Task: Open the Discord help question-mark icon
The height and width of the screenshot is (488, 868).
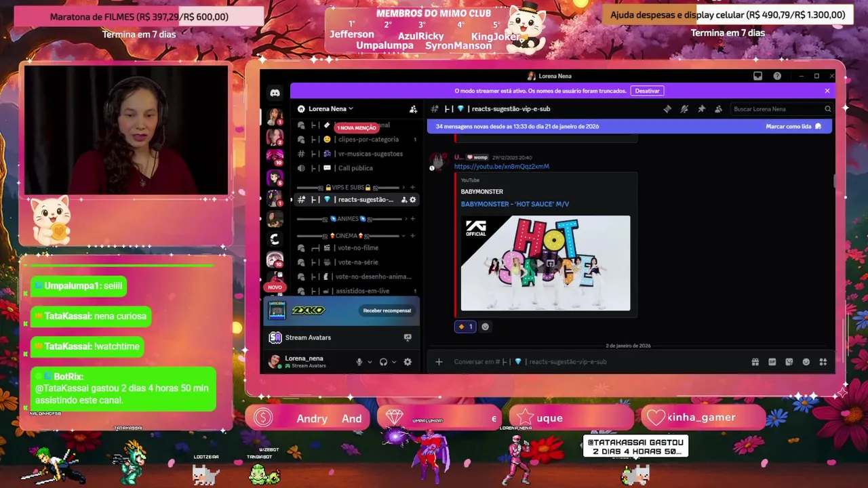Action: coord(777,76)
